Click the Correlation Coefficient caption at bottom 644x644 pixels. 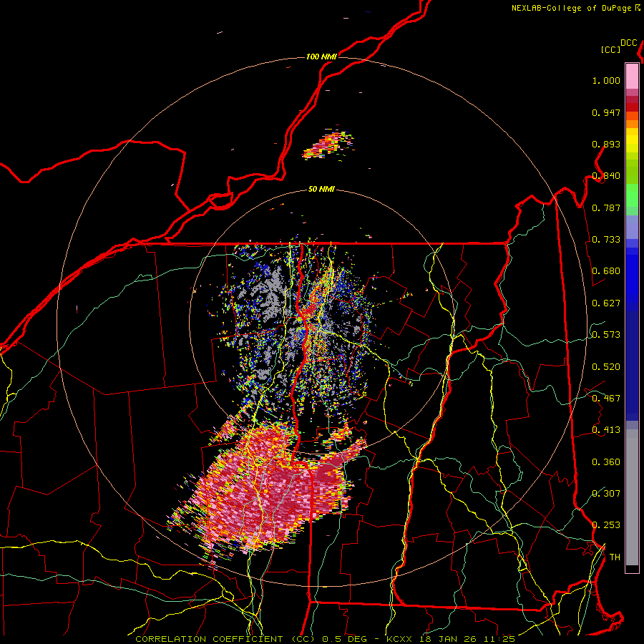(x=325, y=639)
